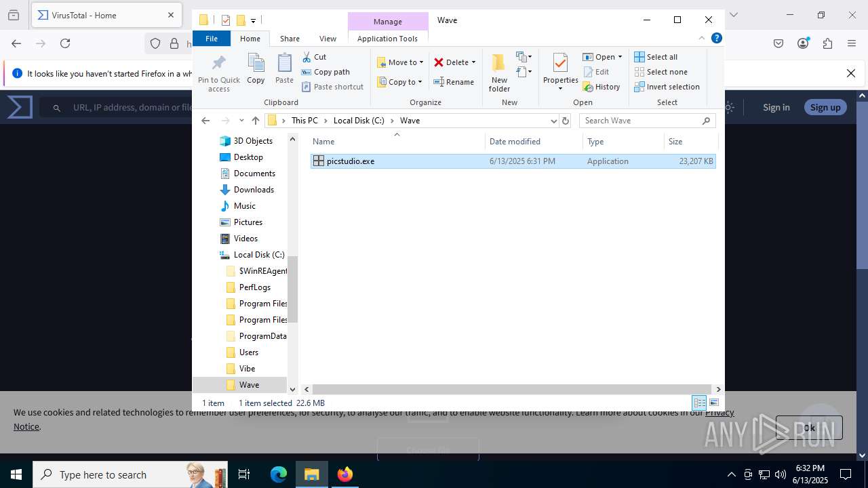The image size is (868, 488).
Task: Select the Home ribbon tab
Action: click(250, 39)
